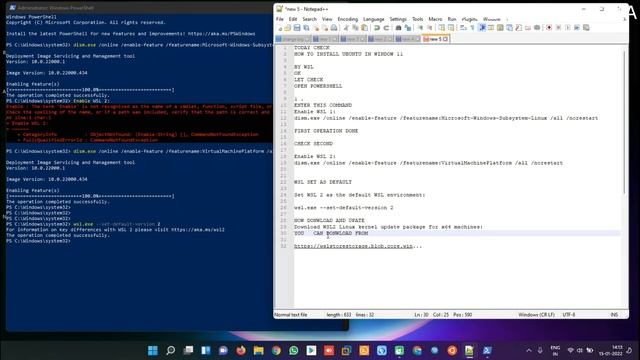Open the Encoding menu
The image size is (640, 360).
pos(347,19)
